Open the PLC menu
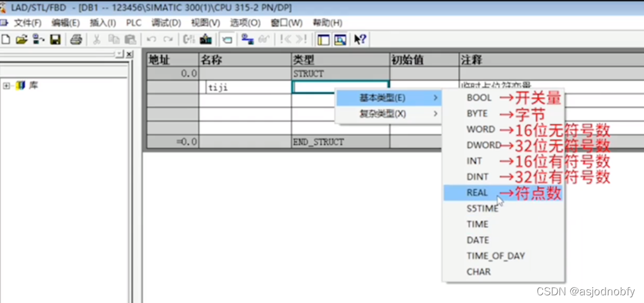The height and width of the screenshot is (303, 644). 134,22
